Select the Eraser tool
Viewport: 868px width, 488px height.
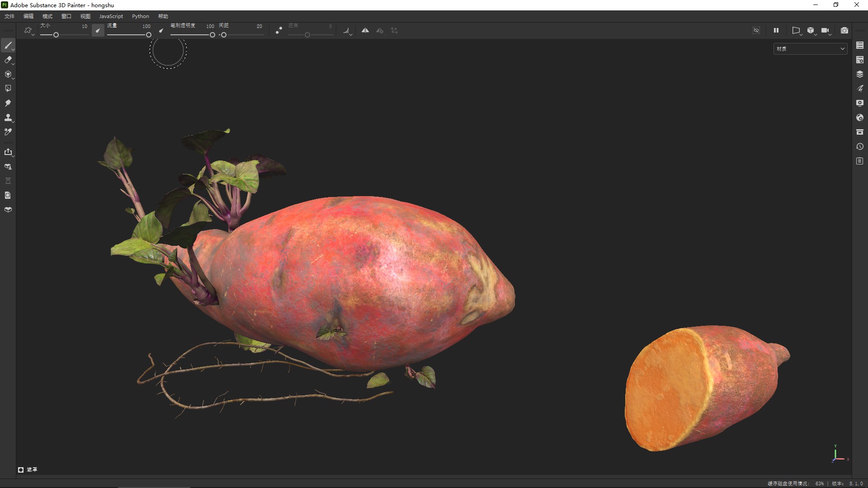point(8,60)
